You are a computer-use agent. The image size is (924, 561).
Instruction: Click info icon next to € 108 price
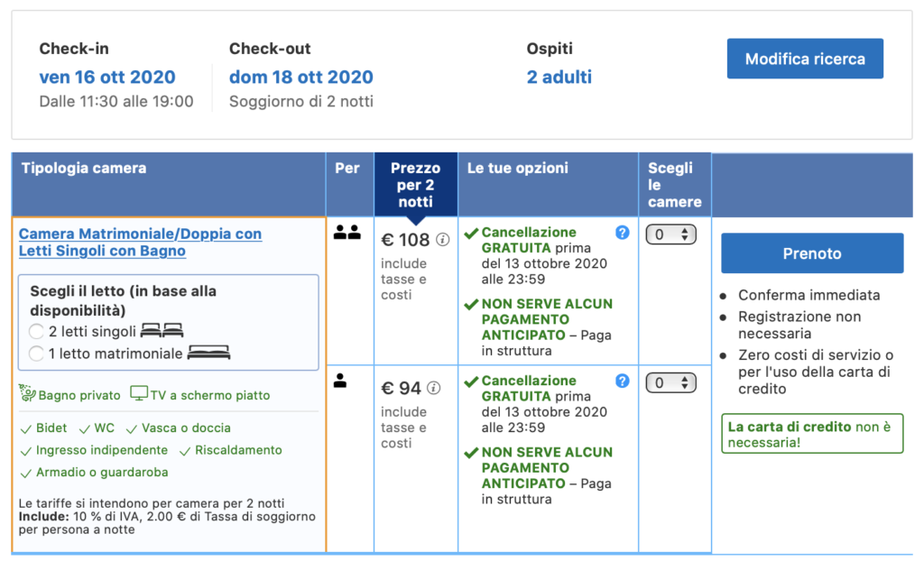point(443,240)
